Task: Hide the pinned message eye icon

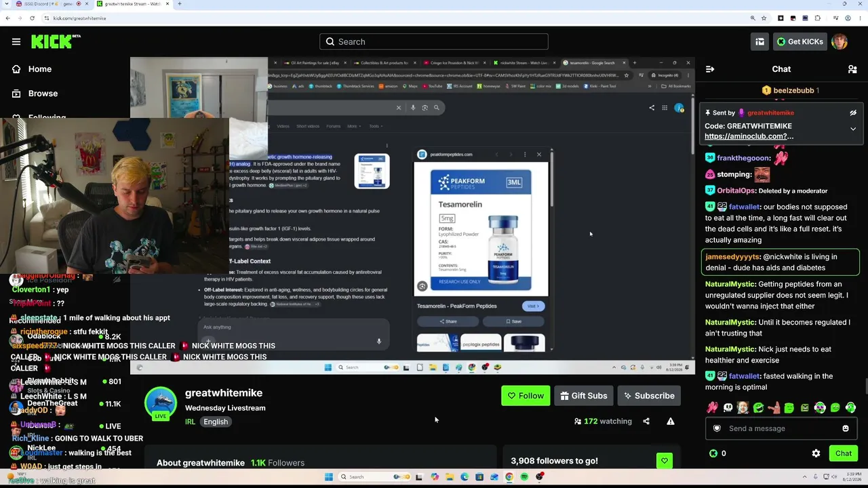Action: [853, 113]
